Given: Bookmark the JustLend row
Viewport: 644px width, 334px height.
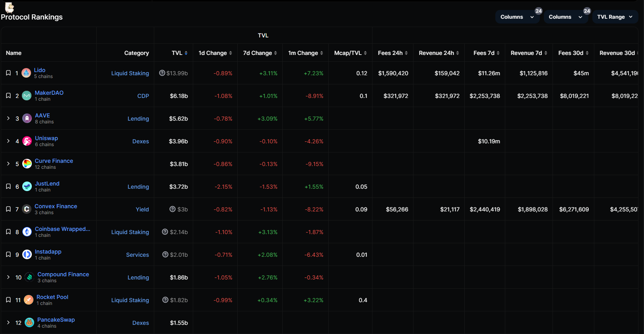Looking at the screenshot, I should [x=8, y=186].
